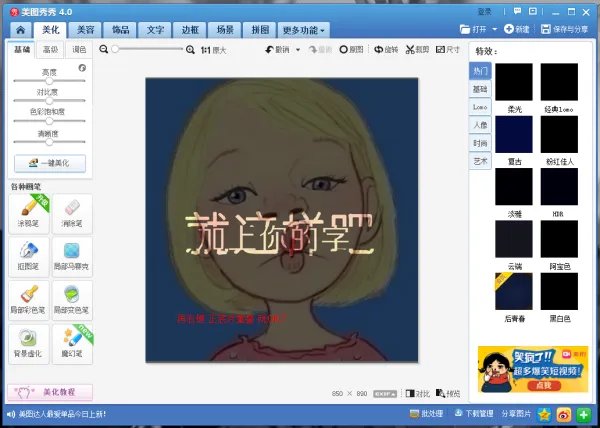Click the 色彩饱和度 saturation slider
The image size is (600, 428).
pos(49,121)
